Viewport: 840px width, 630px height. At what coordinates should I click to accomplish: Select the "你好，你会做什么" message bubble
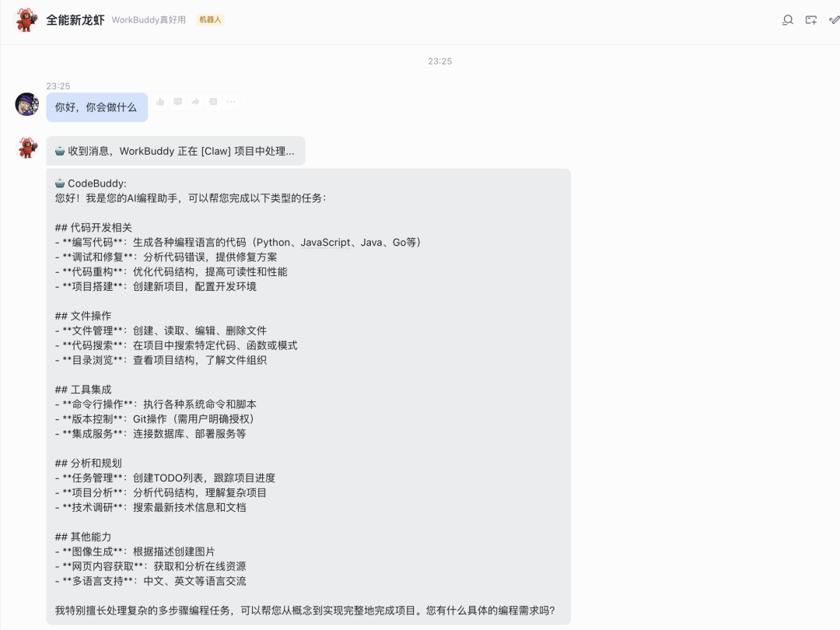pyautogui.click(x=98, y=106)
